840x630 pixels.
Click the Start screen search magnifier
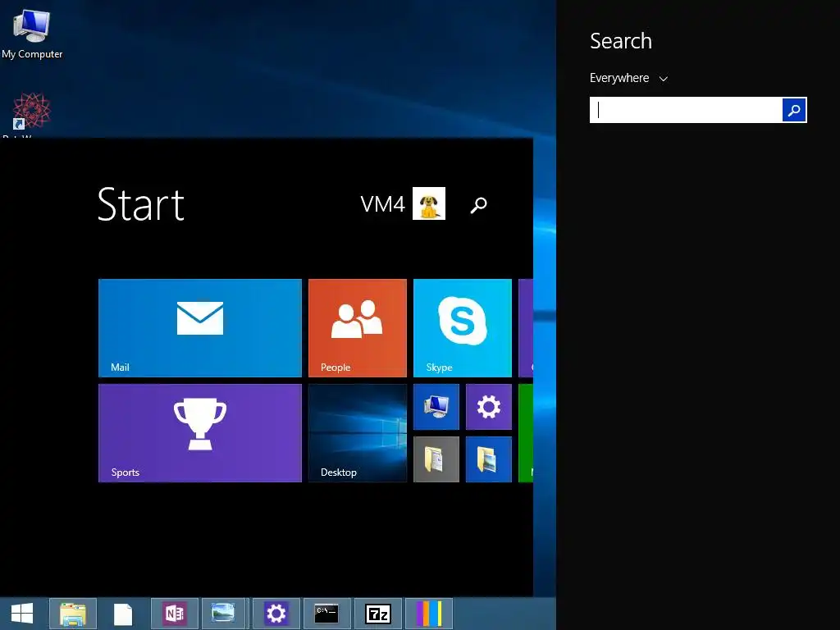478,204
